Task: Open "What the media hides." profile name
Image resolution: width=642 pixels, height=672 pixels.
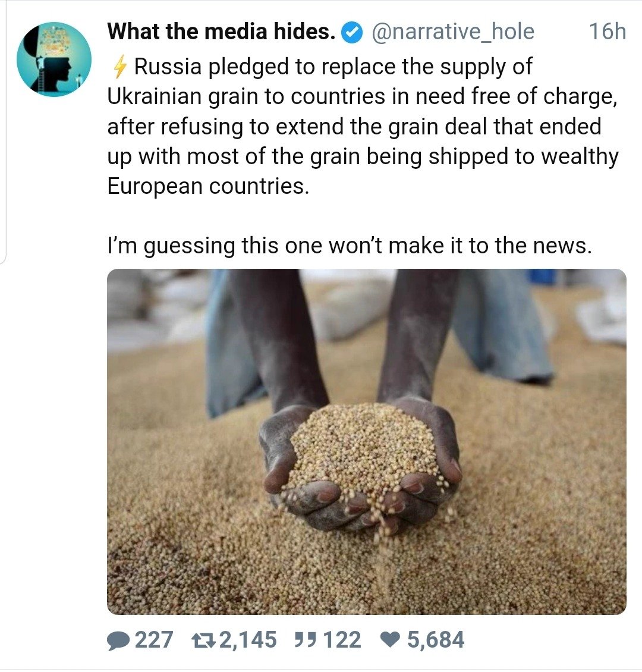Action: (221, 32)
